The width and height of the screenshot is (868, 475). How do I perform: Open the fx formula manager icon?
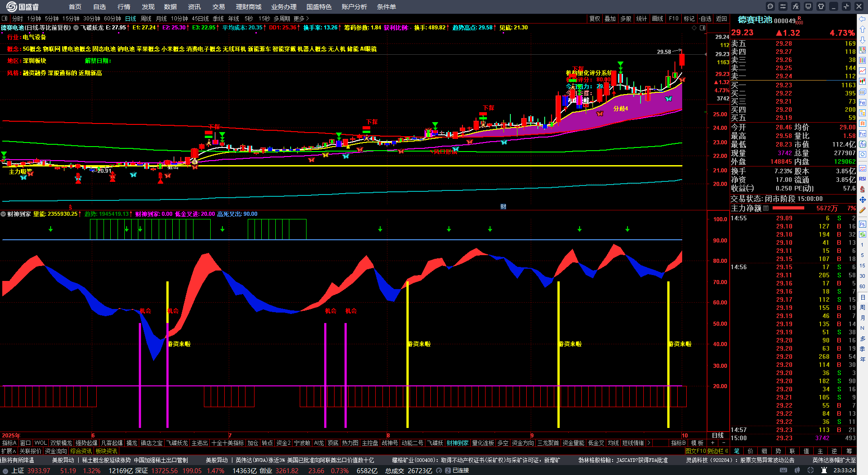[796, 6]
